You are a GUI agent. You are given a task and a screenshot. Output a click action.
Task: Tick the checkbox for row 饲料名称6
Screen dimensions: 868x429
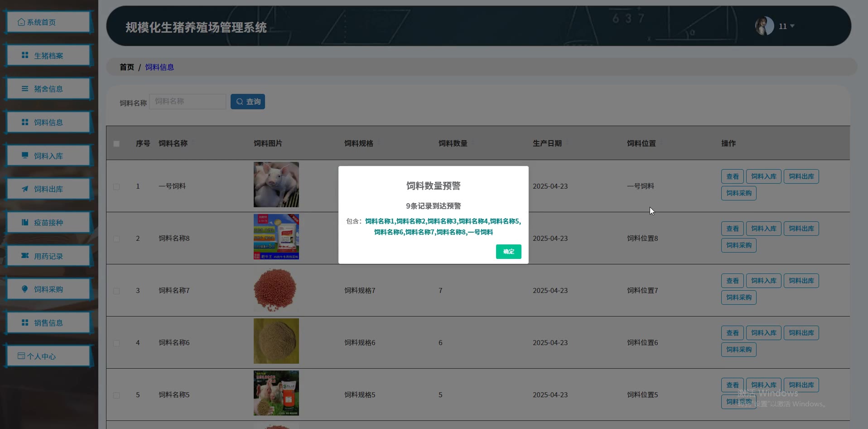(x=116, y=343)
